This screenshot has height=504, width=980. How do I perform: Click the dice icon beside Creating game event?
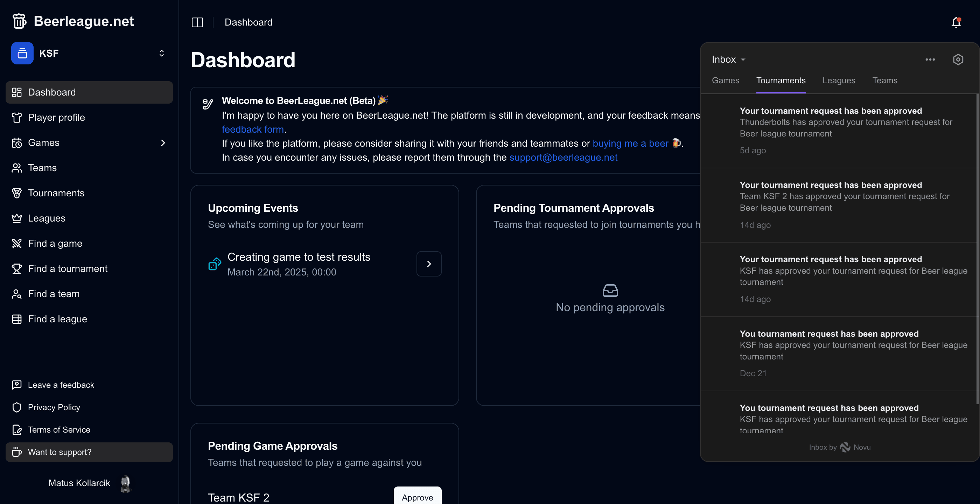pos(215,264)
